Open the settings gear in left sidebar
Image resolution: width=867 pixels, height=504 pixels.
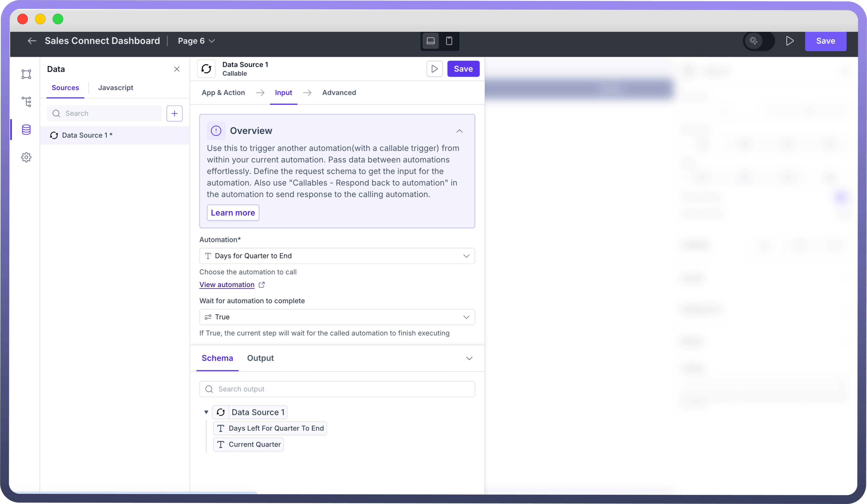tap(26, 158)
